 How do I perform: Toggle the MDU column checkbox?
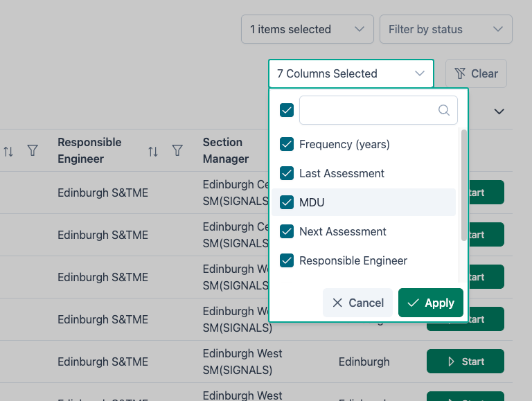287,203
